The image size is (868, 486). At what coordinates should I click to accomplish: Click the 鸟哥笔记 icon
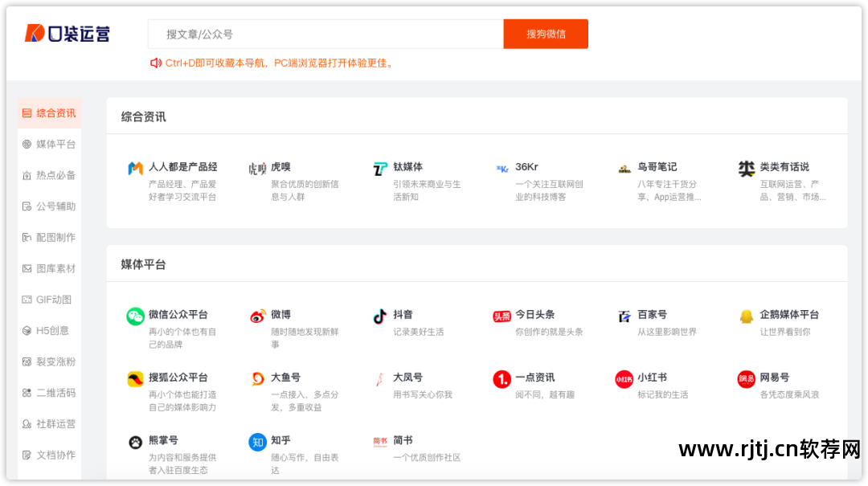[625, 168]
